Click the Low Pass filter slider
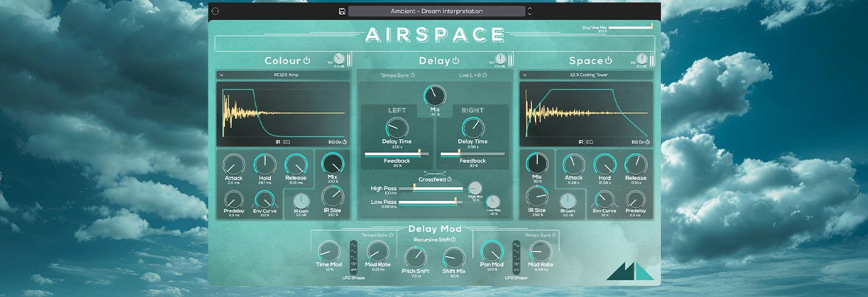Image resolution: width=868 pixels, height=297 pixels. pyautogui.click(x=431, y=202)
